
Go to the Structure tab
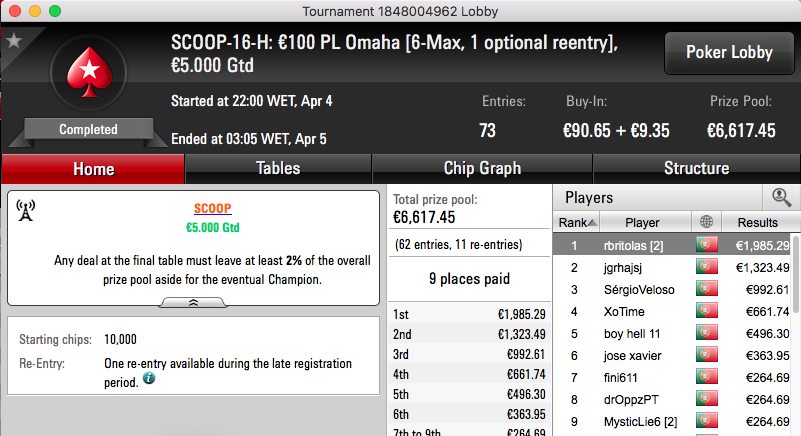(696, 169)
